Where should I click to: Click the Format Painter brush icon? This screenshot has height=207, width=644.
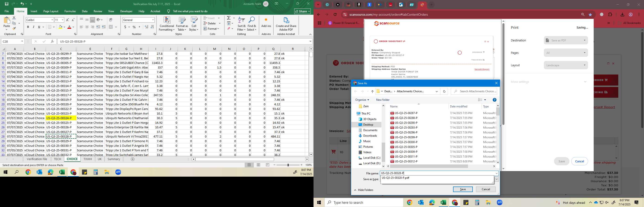(x=14, y=28)
